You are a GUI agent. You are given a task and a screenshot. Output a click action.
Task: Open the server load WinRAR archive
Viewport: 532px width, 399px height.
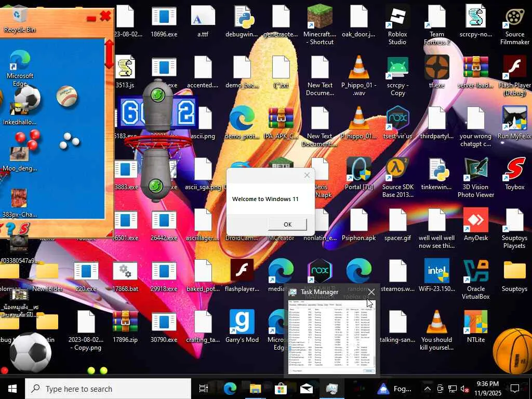[x=476, y=72]
